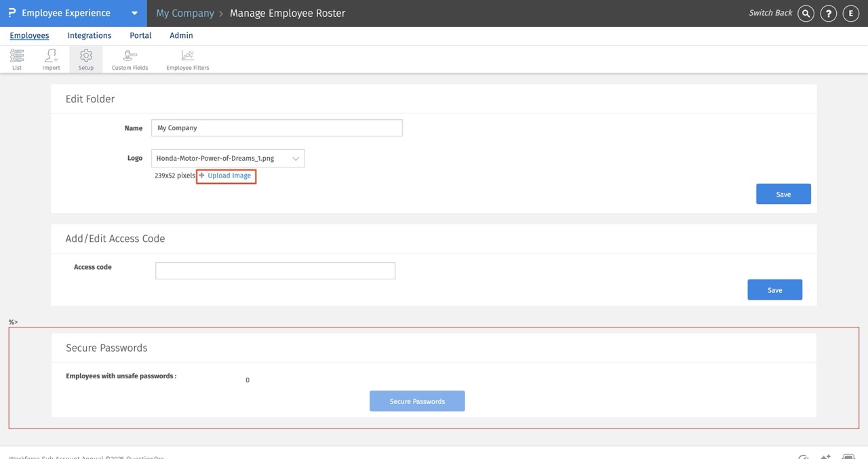Save the Edit Folder settings
Screen dimensions: 868x459
[x=783, y=194]
